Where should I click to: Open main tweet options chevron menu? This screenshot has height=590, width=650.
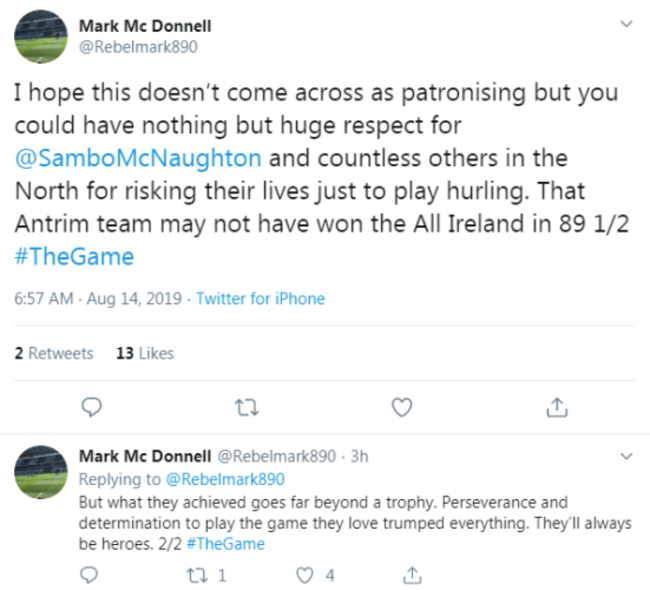(x=626, y=23)
